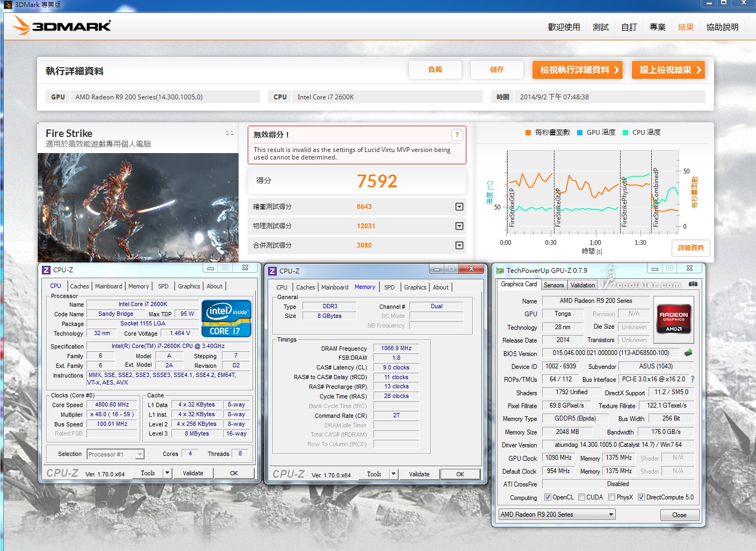Click the help question mark in invalid score box

(x=457, y=135)
